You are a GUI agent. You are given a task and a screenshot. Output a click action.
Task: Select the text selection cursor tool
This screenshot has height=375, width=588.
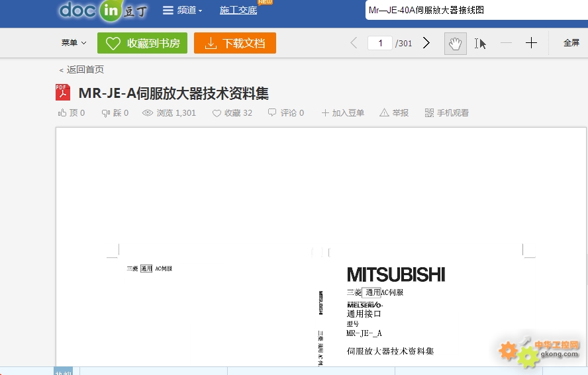[480, 44]
